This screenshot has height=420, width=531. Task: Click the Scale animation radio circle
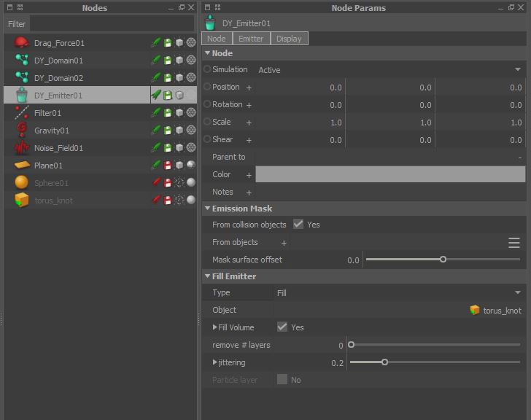tap(207, 122)
